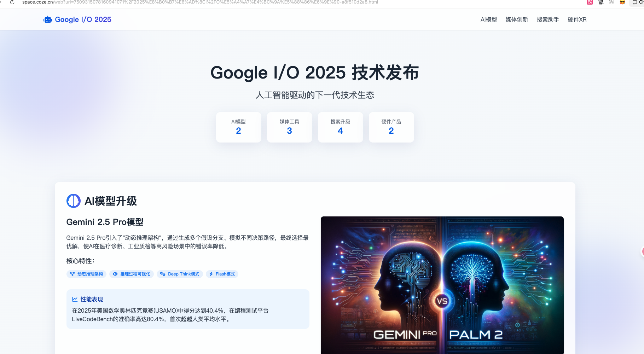Click the Gemini 2.5 Pro模型 subheading
Viewport: 644px width, 354px height.
coord(105,222)
